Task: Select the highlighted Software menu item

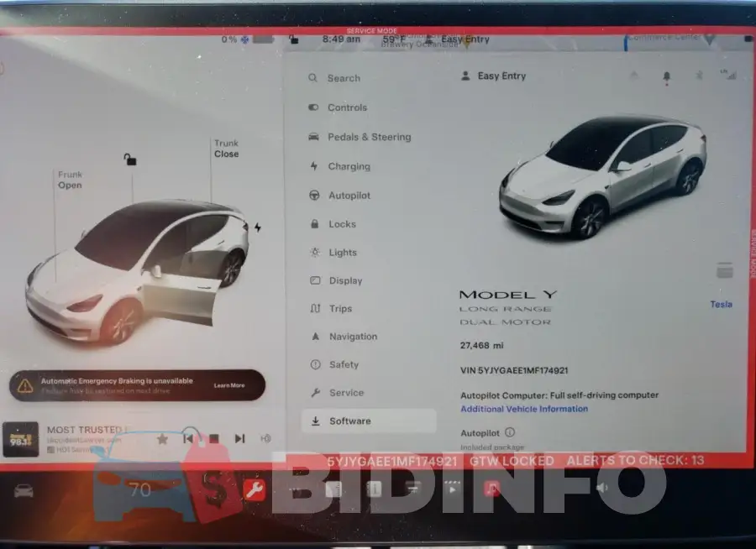Action: (x=370, y=421)
